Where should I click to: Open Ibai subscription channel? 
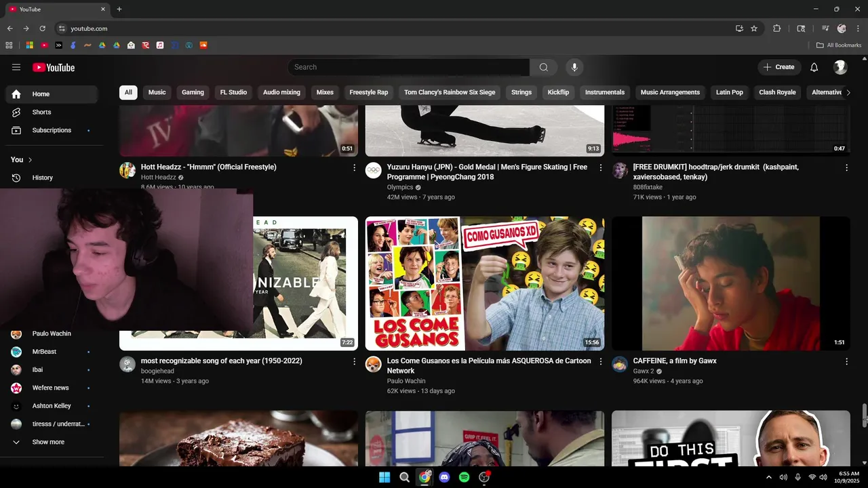pyautogui.click(x=52, y=369)
